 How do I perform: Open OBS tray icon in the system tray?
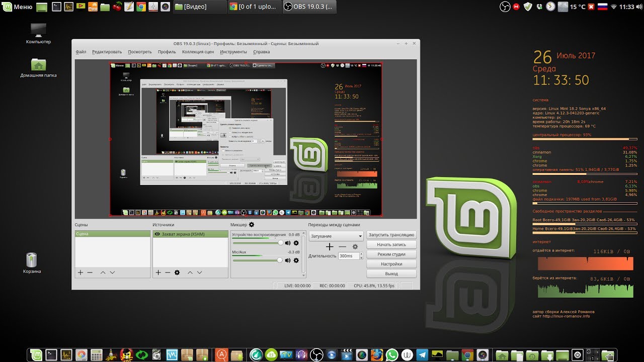coord(505,7)
